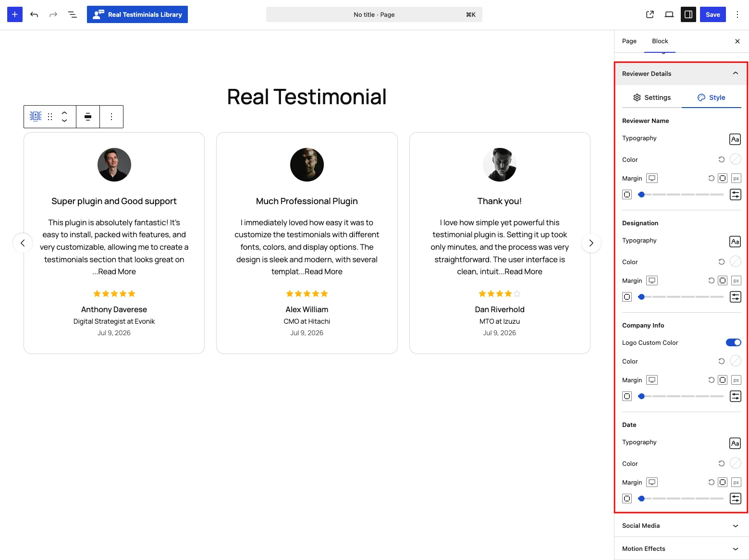749x560 pixels.
Task: Reset the Designation margin
Action: pos(712,280)
